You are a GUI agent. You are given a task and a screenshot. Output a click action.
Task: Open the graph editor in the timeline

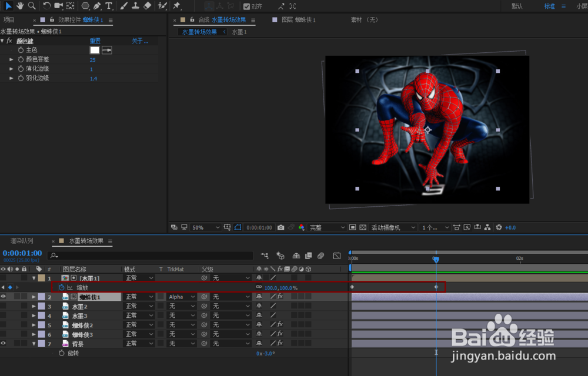pyautogui.click(x=337, y=256)
